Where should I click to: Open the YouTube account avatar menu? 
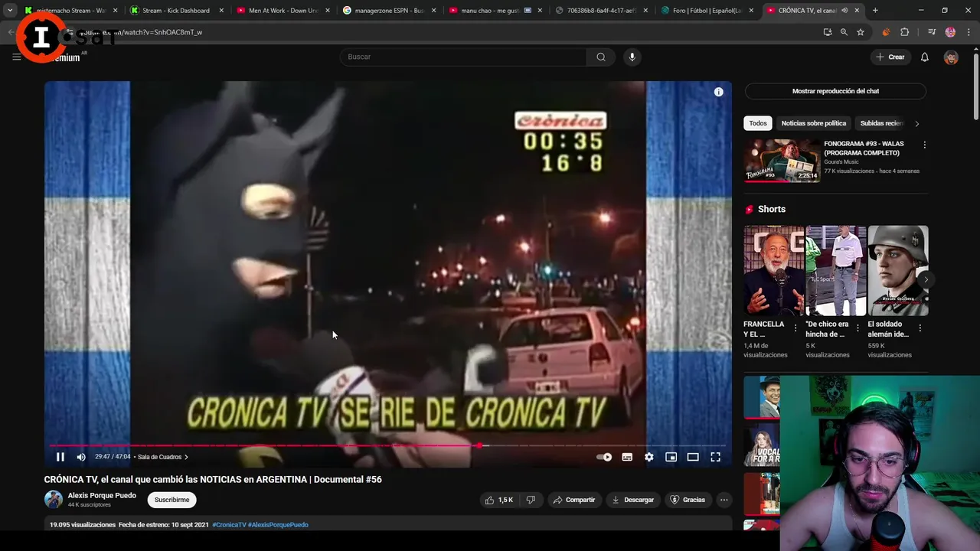[951, 57]
